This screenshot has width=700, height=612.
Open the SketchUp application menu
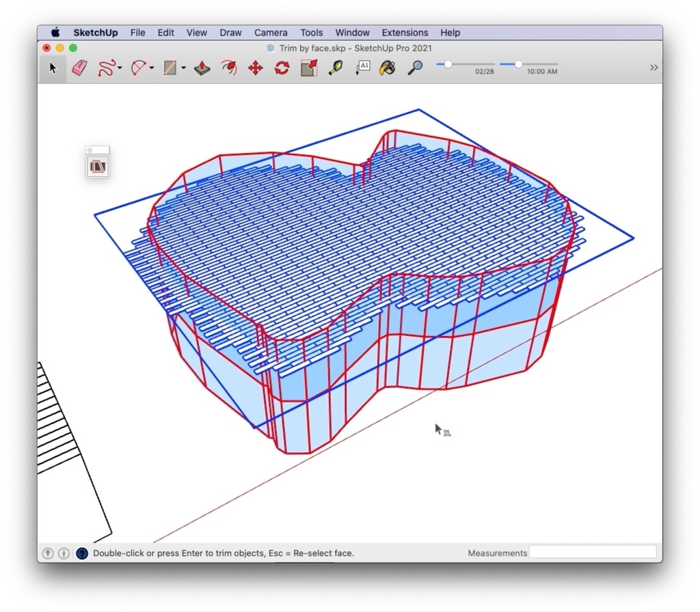pos(96,33)
